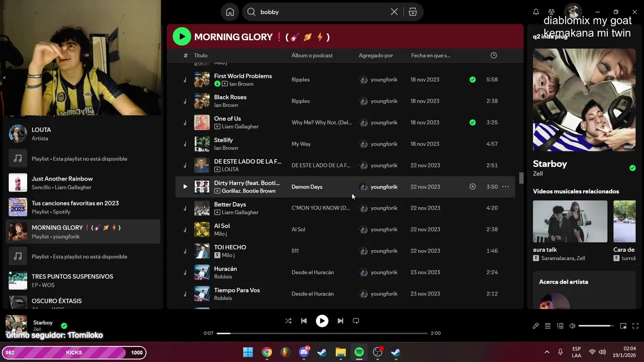
Task: Clear the search field with the X
Action: [394, 12]
